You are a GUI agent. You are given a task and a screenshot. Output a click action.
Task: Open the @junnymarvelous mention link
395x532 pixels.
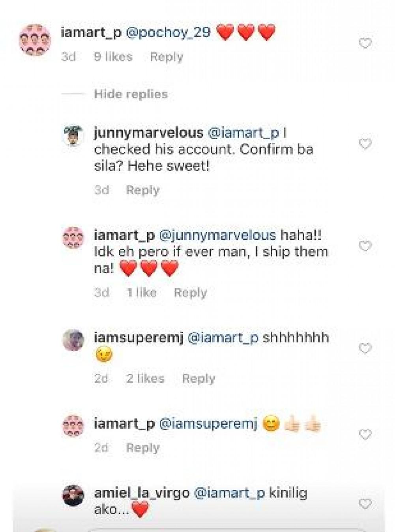click(x=217, y=235)
